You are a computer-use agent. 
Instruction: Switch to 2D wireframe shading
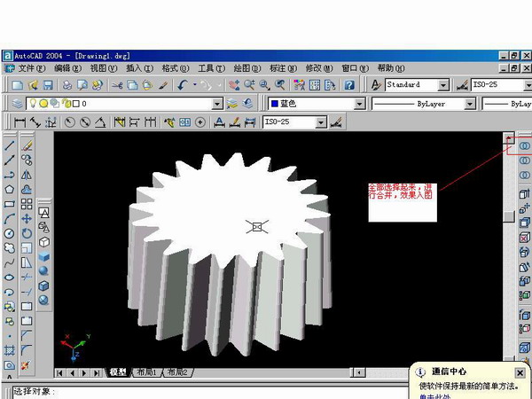[43, 213]
